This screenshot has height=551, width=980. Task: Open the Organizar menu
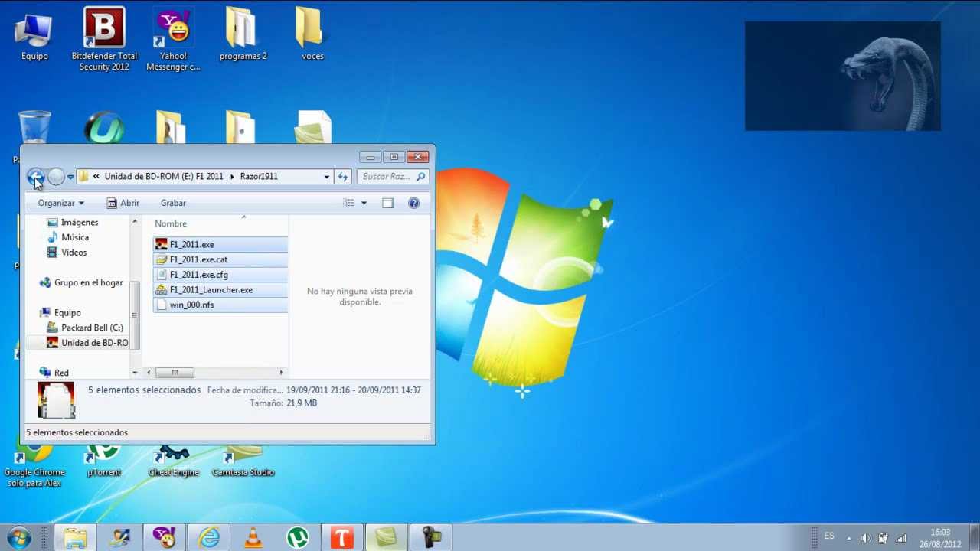click(x=60, y=203)
